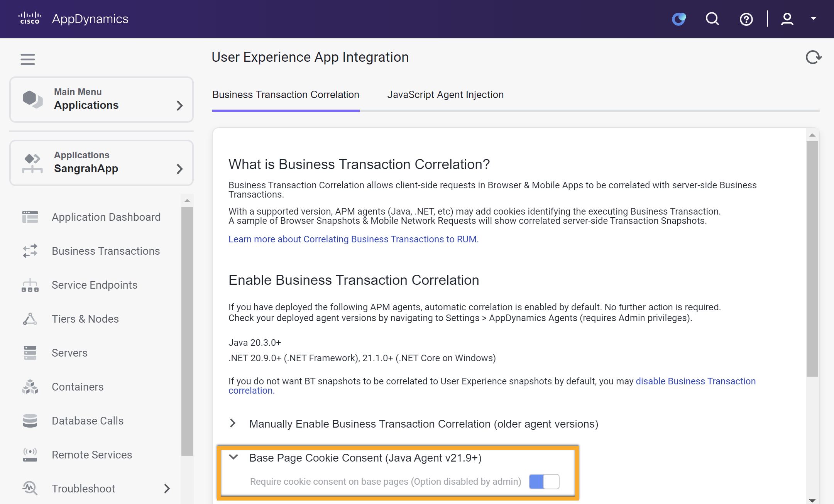Click the SangrahApp application icon

click(x=33, y=163)
